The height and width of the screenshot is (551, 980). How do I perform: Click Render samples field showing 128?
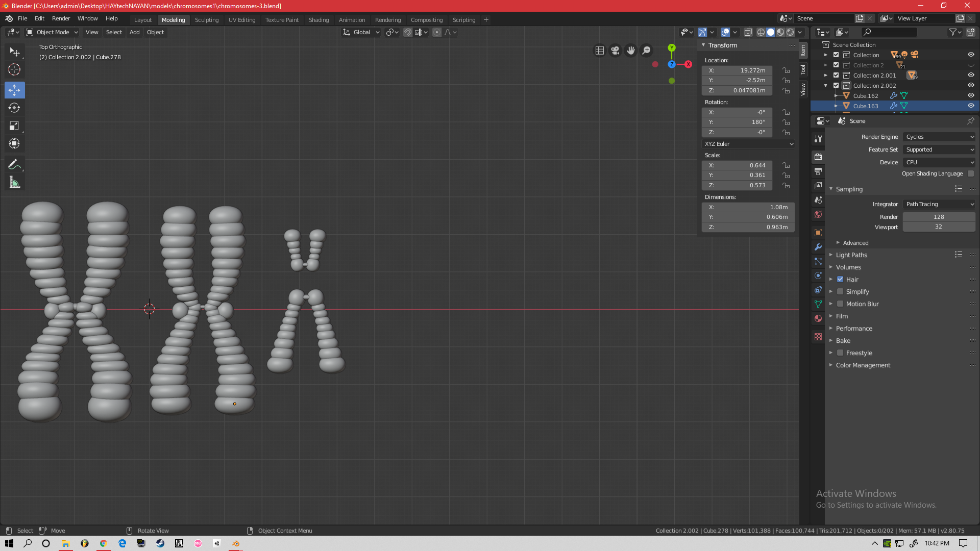pos(939,217)
